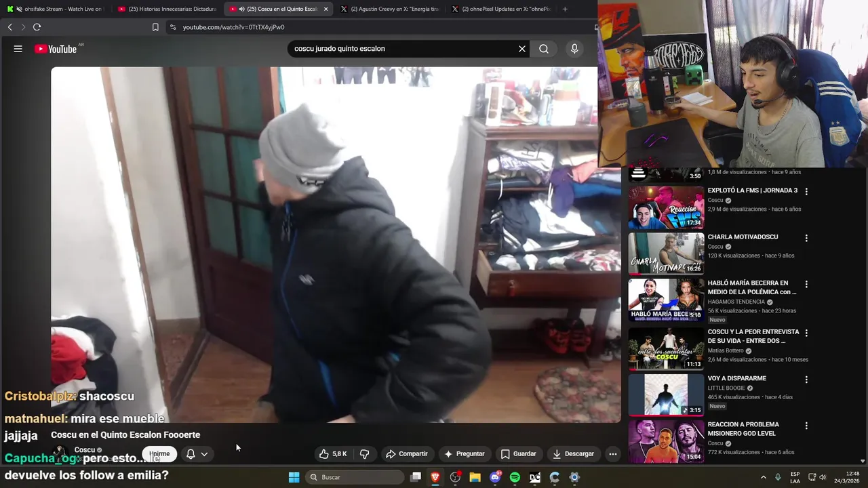868x488 pixels.
Task: Open options for REACCION A PROBLEMA MISIONERO video
Action: coord(806,426)
